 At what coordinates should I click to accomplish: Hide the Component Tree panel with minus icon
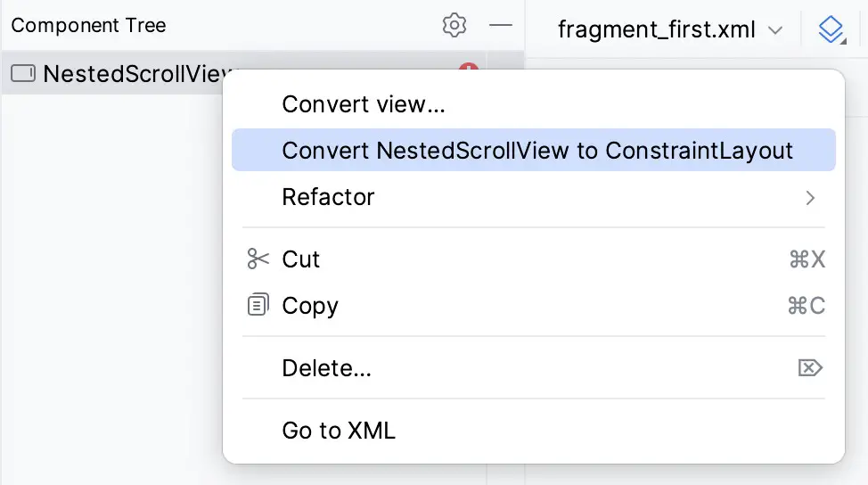[x=501, y=25]
